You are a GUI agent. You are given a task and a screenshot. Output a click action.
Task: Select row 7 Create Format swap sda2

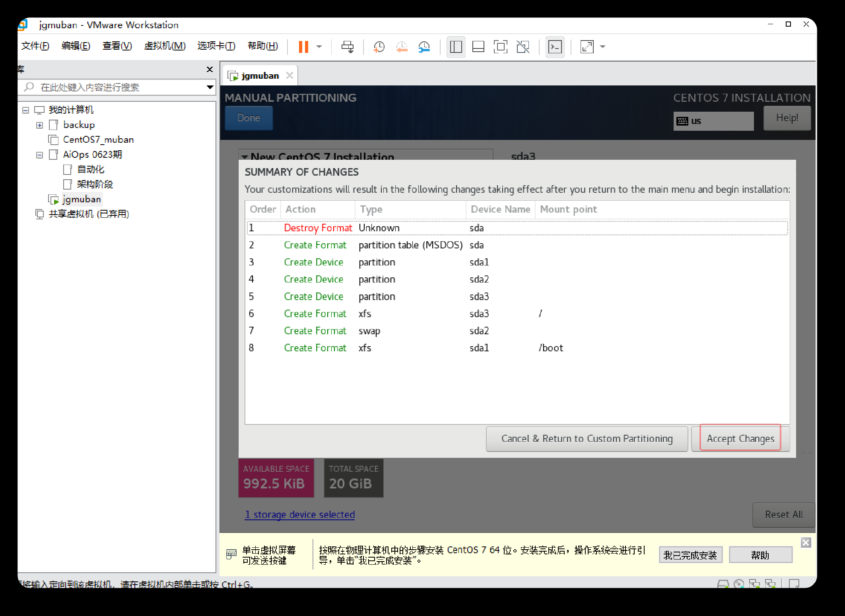(517, 331)
